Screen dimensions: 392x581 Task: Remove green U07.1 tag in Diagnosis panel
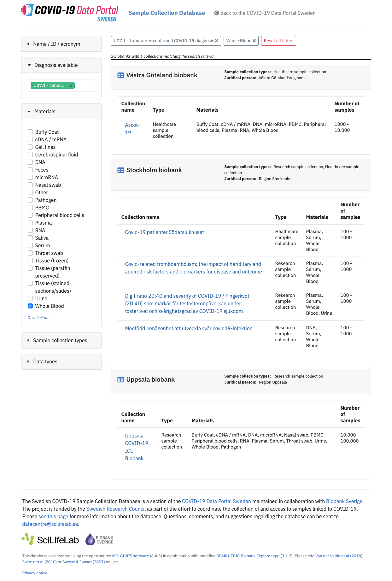(71, 86)
